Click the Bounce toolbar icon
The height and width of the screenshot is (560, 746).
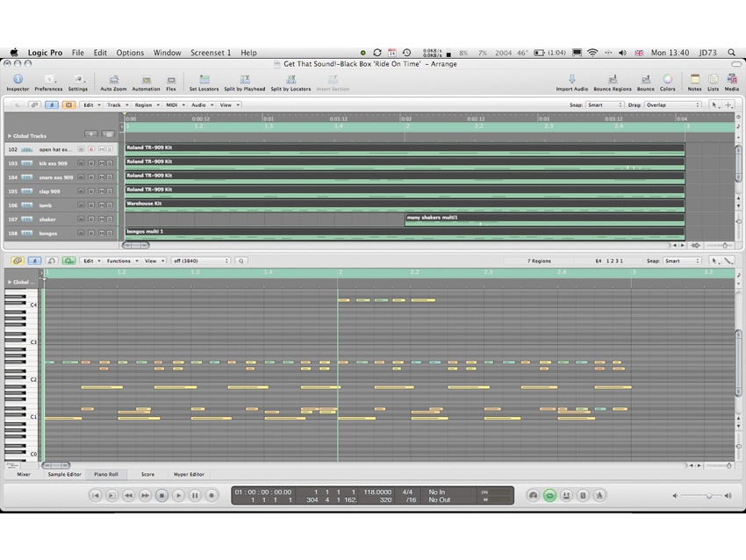pos(646,82)
